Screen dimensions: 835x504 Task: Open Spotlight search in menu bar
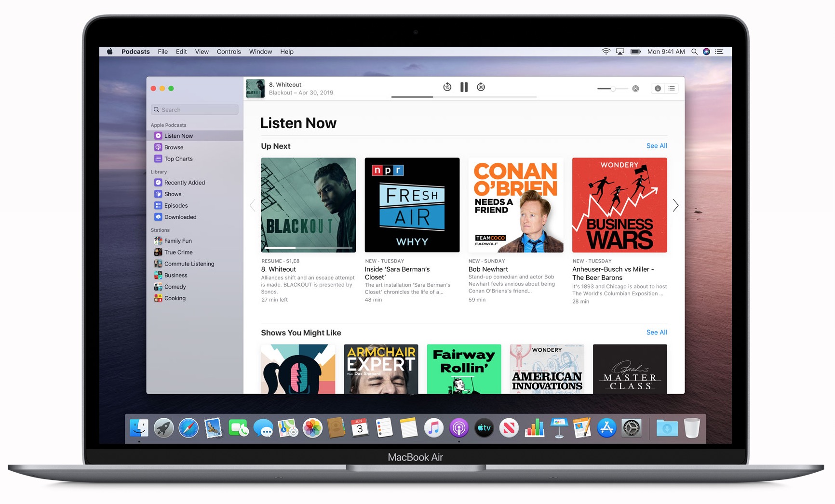(x=694, y=52)
